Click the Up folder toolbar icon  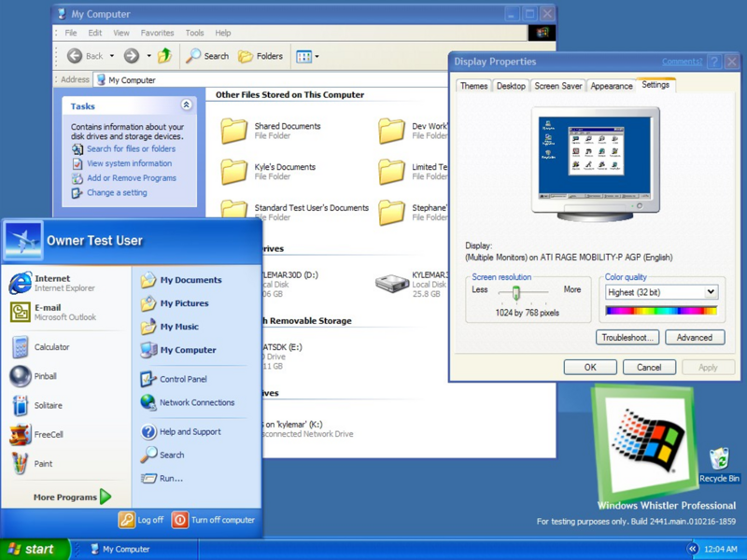pyautogui.click(x=164, y=56)
